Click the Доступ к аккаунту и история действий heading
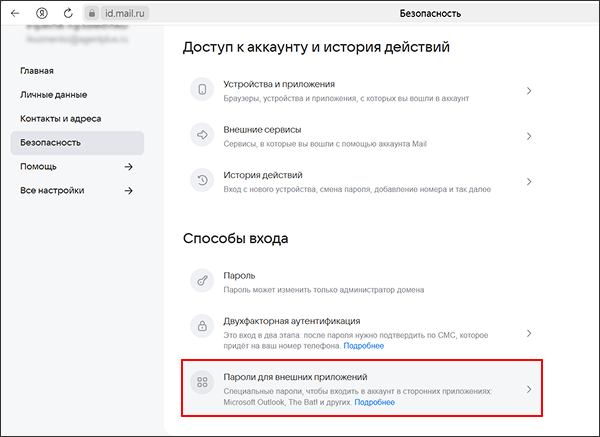 pyautogui.click(x=316, y=47)
